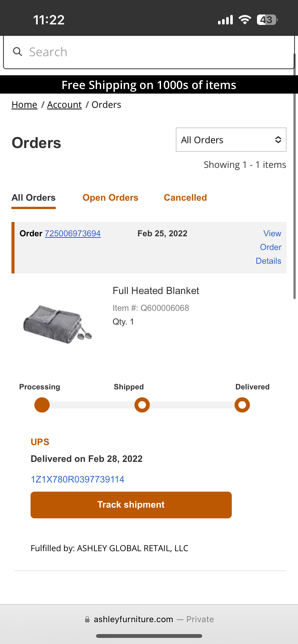Click UPS tracking number 1Z1X780R0397739114
The width and height of the screenshot is (298, 644).
click(77, 479)
